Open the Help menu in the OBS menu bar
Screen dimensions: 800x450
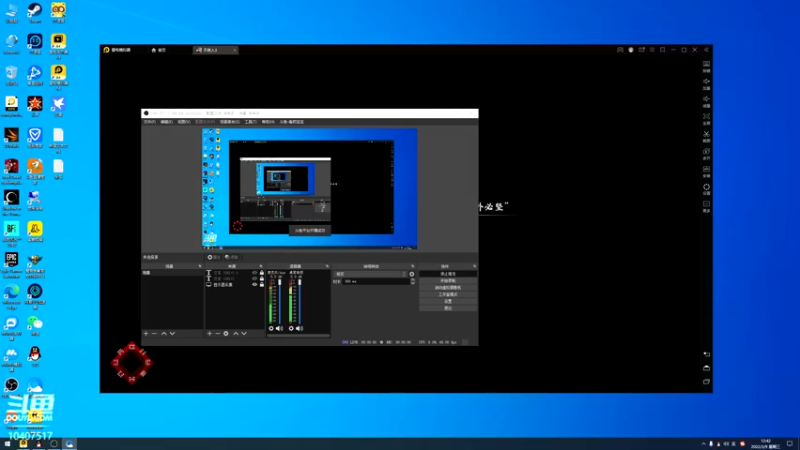(268, 122)
